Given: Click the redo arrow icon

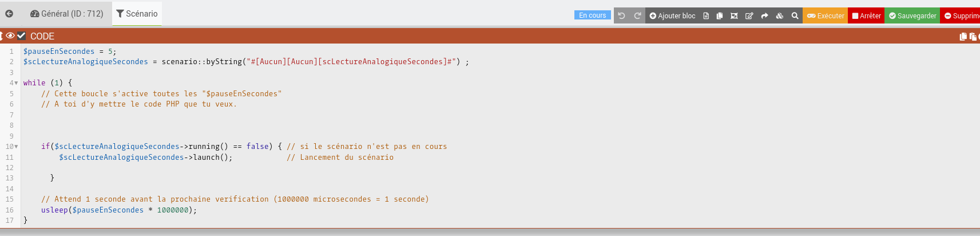Looking at the screenshot, I should coord(637,16).
